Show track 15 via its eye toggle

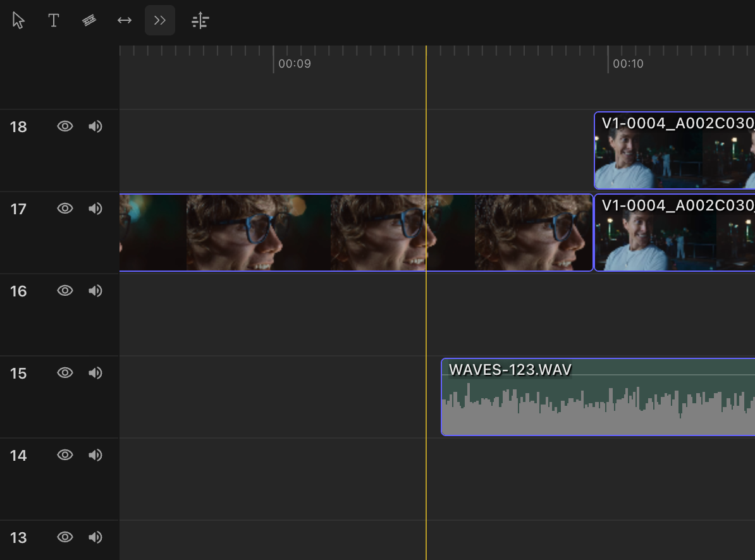pyautogui.click(x=65, y=372)
